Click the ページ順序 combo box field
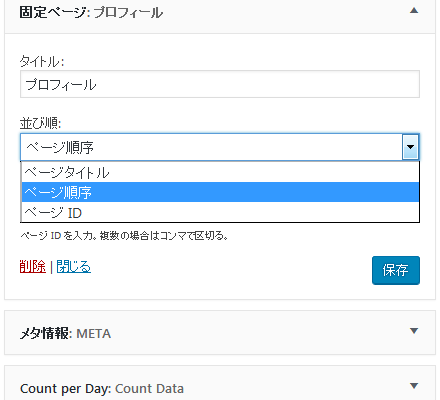Image resolution: width=440 pixels, height=400 pixels. pyautogui.click(x=220, y=147)
